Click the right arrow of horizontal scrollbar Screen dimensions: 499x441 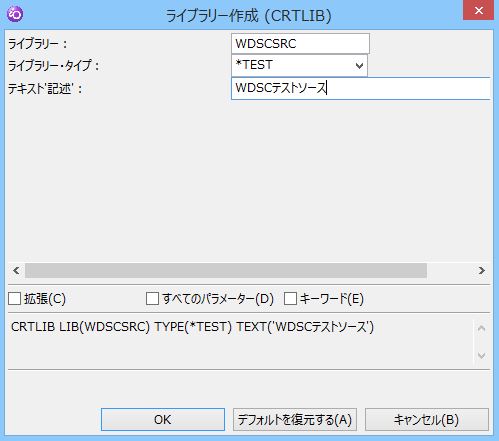481,270
